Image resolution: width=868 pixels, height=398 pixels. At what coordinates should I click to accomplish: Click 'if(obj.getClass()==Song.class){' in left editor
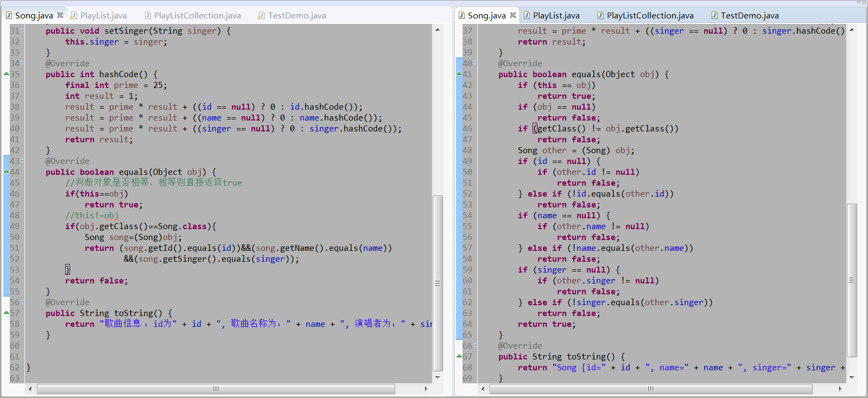(141, 226)
